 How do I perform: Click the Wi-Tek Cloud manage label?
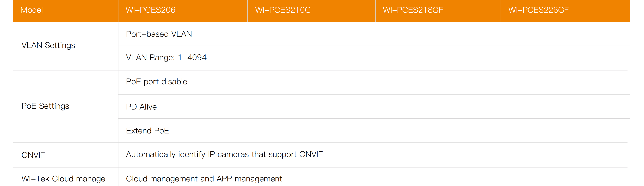coord(63,179)
